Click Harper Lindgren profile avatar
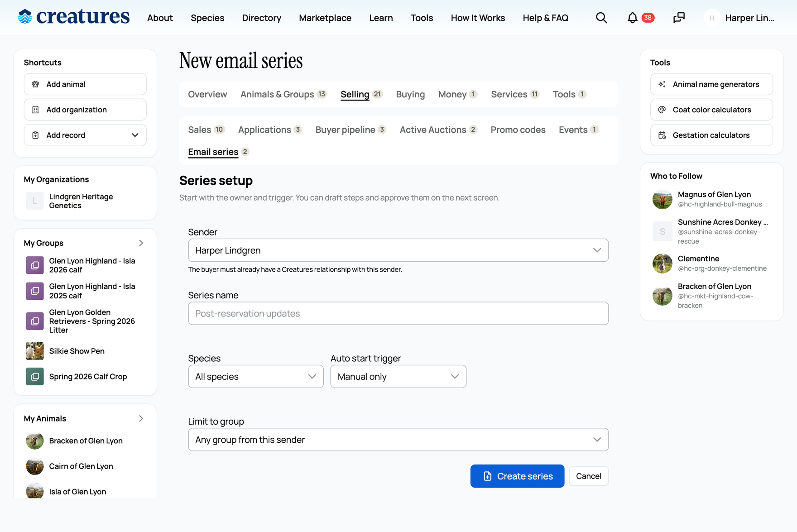797x532 pixels. click(x=712, y=18)
